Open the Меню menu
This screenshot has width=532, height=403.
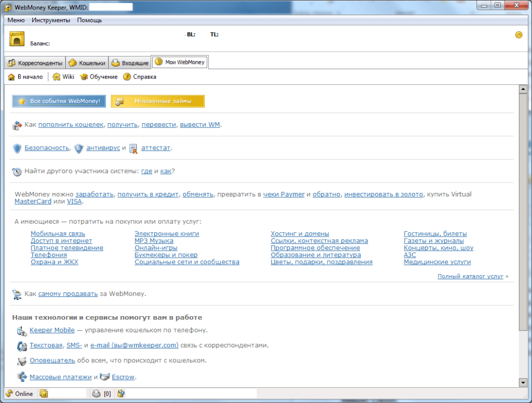[x=16, y=20]
